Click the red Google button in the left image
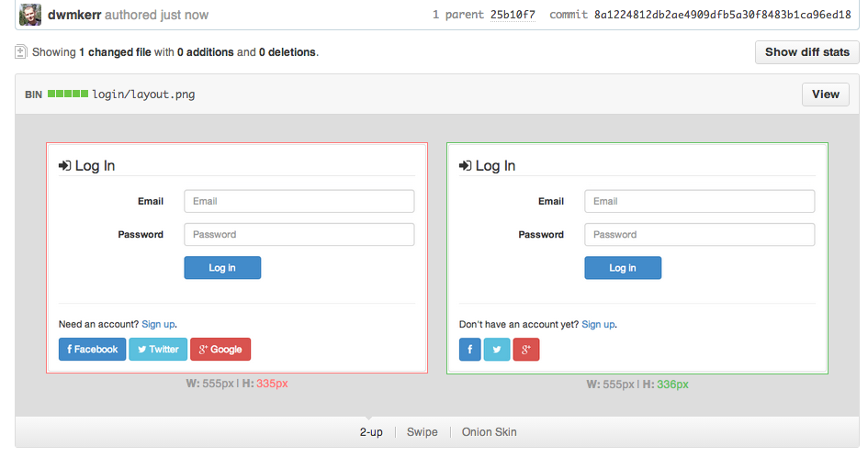Image resolution: width=868 pixels, height=457 pixels. (220, 349)
